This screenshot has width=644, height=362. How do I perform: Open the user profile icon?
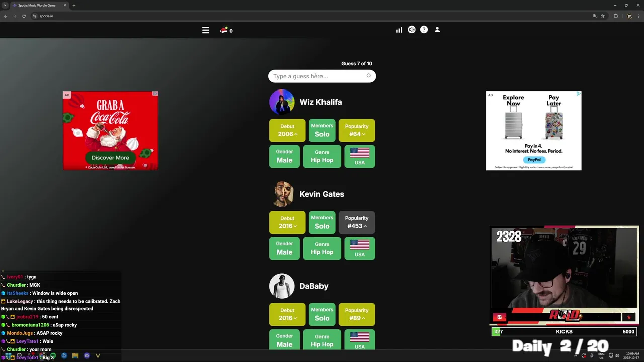point(437,30)
